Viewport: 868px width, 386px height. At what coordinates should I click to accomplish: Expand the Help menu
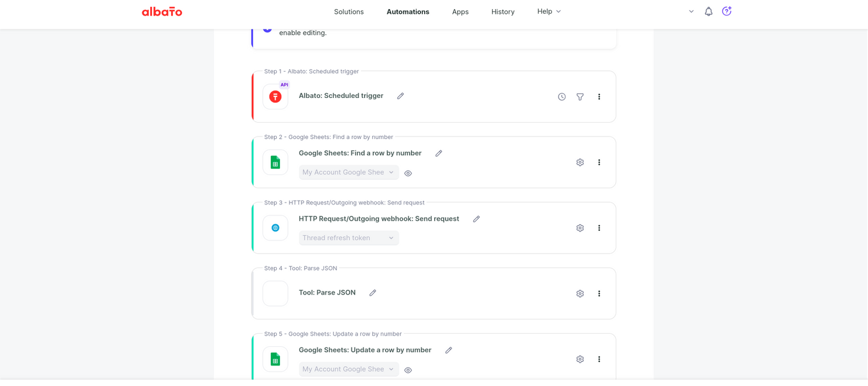pos(549,11)
